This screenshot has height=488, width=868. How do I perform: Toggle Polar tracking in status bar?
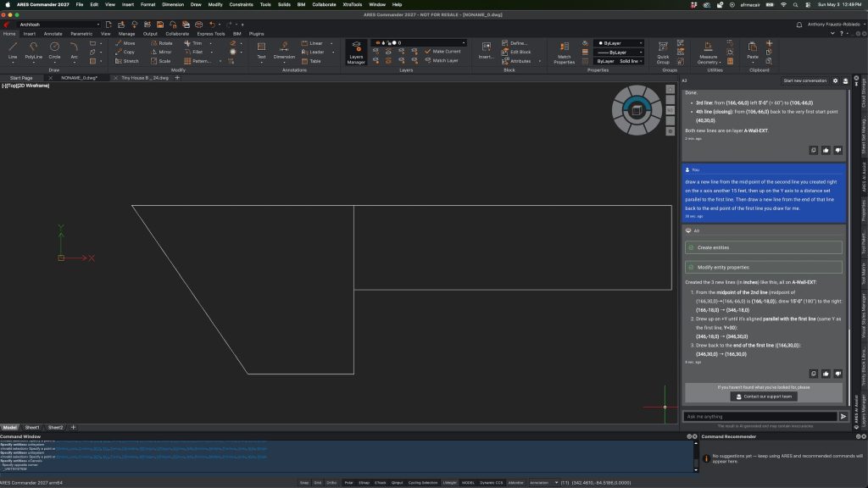[348, 482]
